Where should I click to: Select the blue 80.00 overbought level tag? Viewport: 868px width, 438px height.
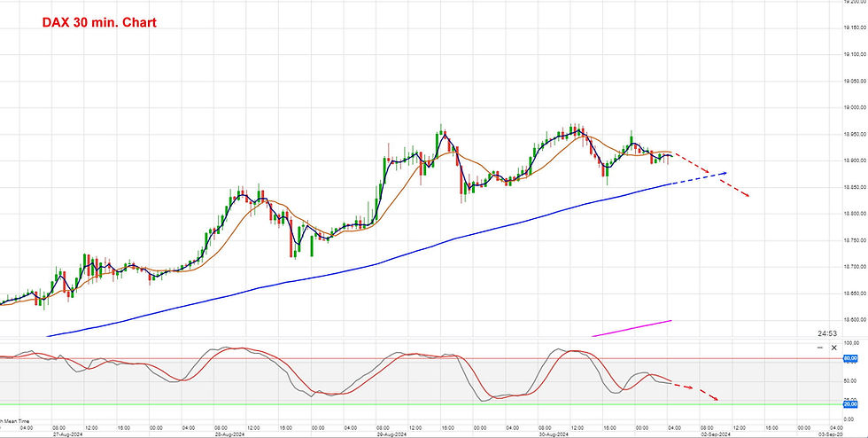click(x=849, y=359)
